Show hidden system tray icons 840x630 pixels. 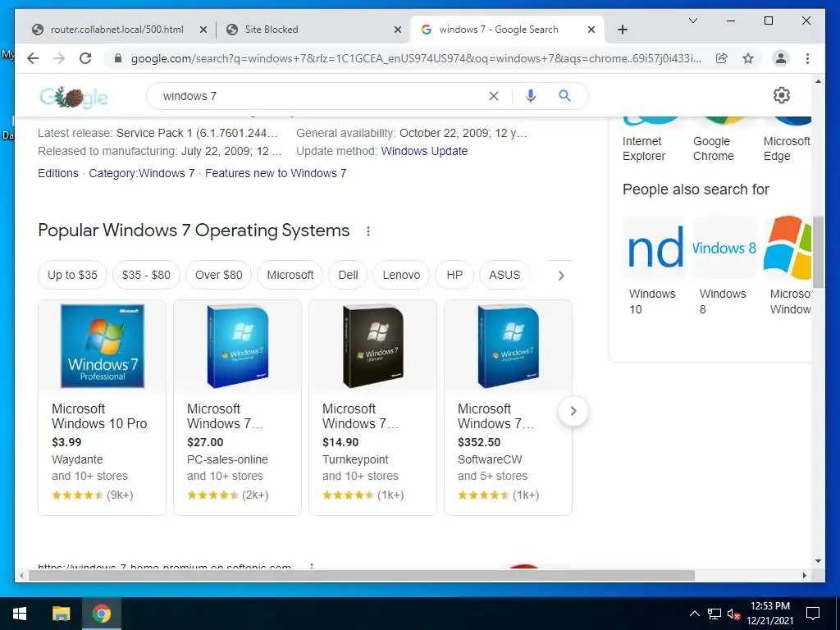pos(694,614)
